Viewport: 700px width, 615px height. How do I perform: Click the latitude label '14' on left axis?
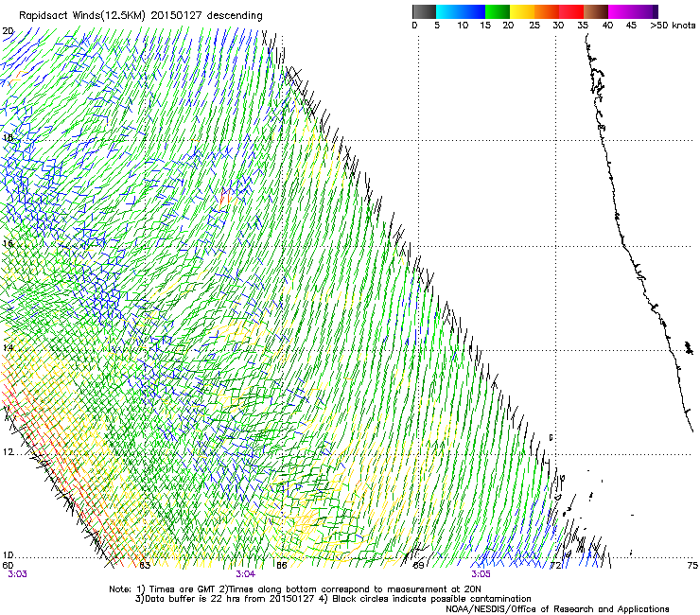coord(8,347)
